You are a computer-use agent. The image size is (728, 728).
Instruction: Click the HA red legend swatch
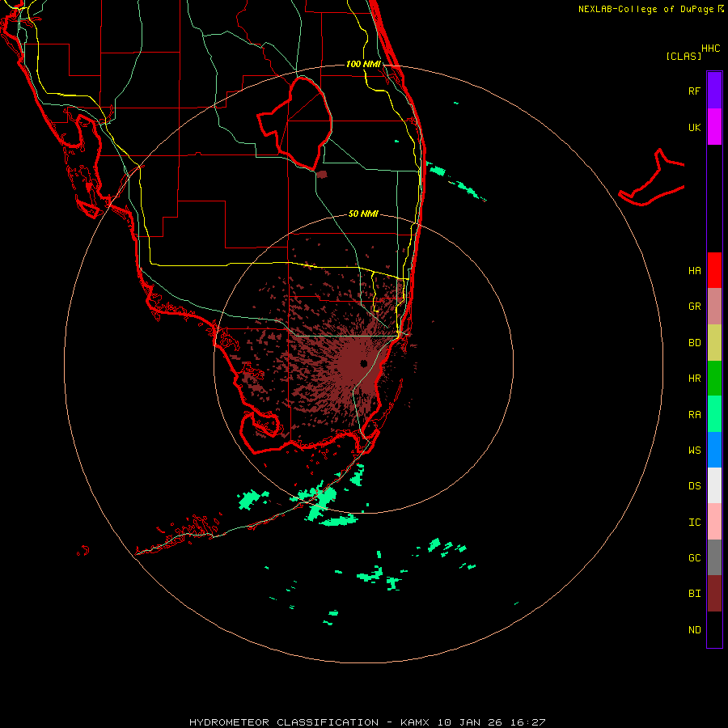click(714, 270)
